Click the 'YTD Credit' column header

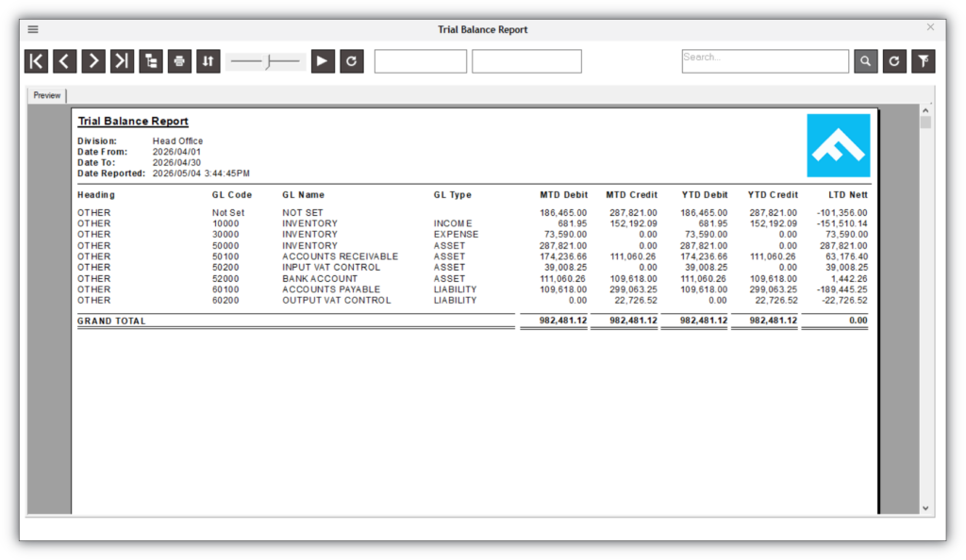pyautogui.click(x=773, y=194)
